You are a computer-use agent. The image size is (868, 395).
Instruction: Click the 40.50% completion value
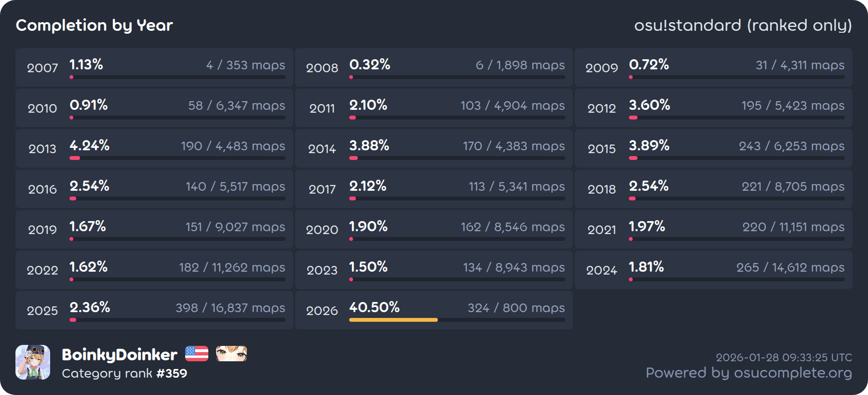[x=375, y=307]
